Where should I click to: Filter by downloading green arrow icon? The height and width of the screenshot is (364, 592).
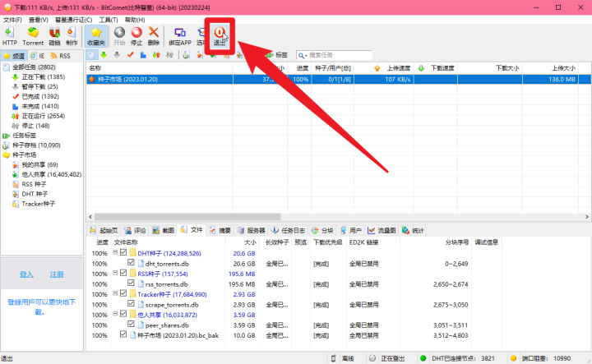tap(104, 55)
